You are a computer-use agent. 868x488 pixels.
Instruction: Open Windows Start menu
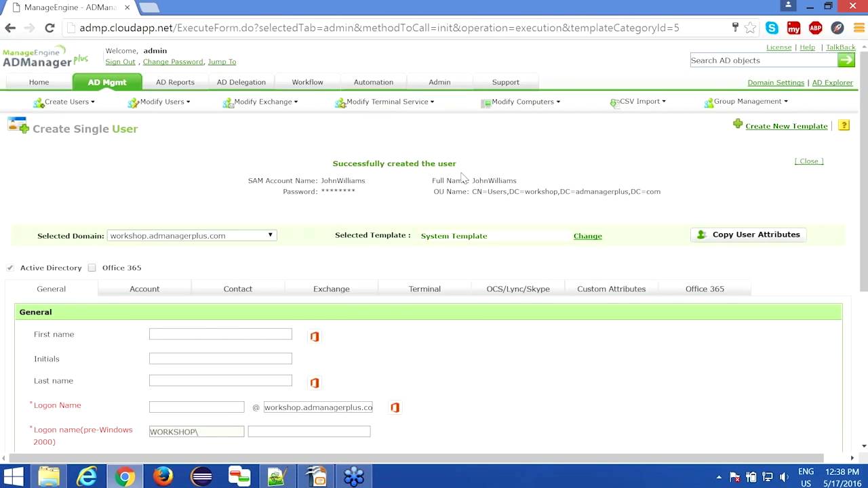14,476
